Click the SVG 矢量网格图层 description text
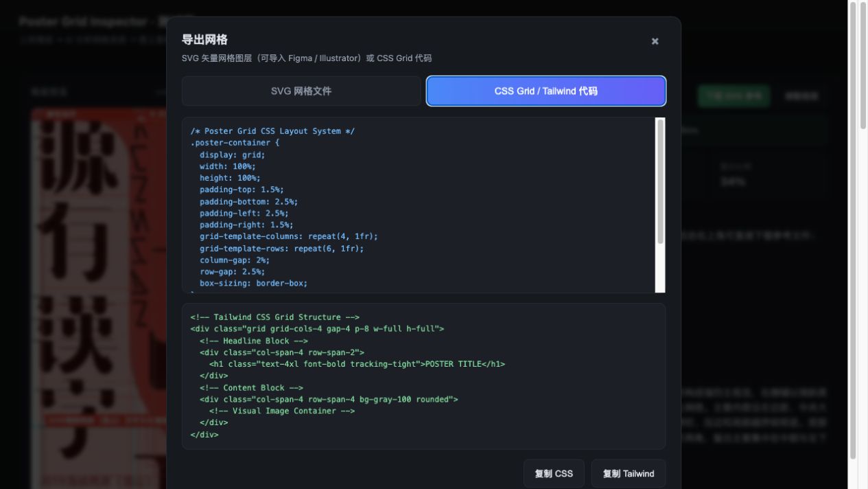This screenshot has width=868, height=489. point(307,58)
